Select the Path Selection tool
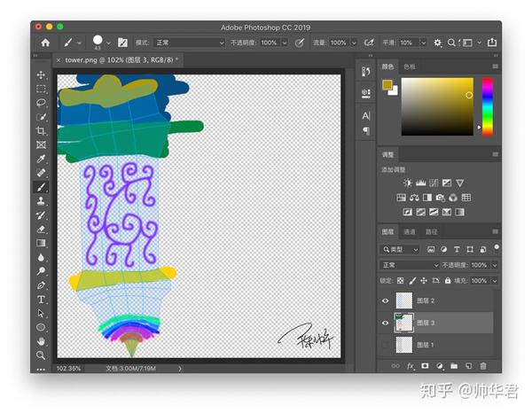This screenshot has height=413, width=532. pyautogui.click(x=41, y=314)
